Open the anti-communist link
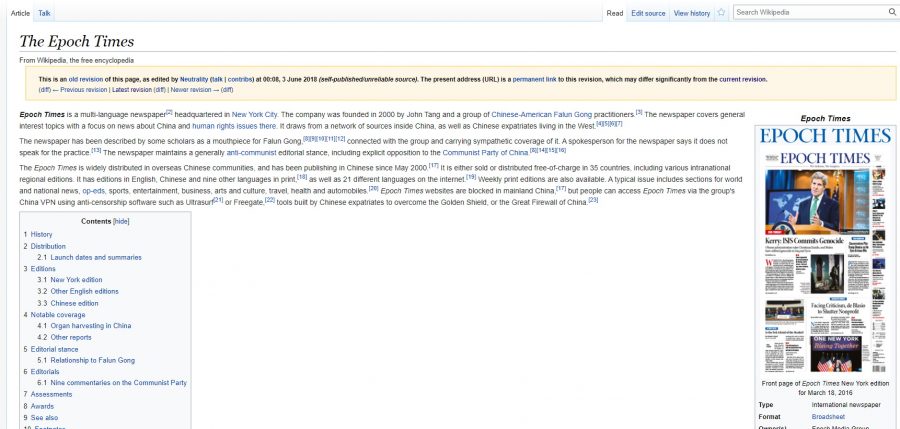This screenshot has width=900, height=429. (251, 153)
